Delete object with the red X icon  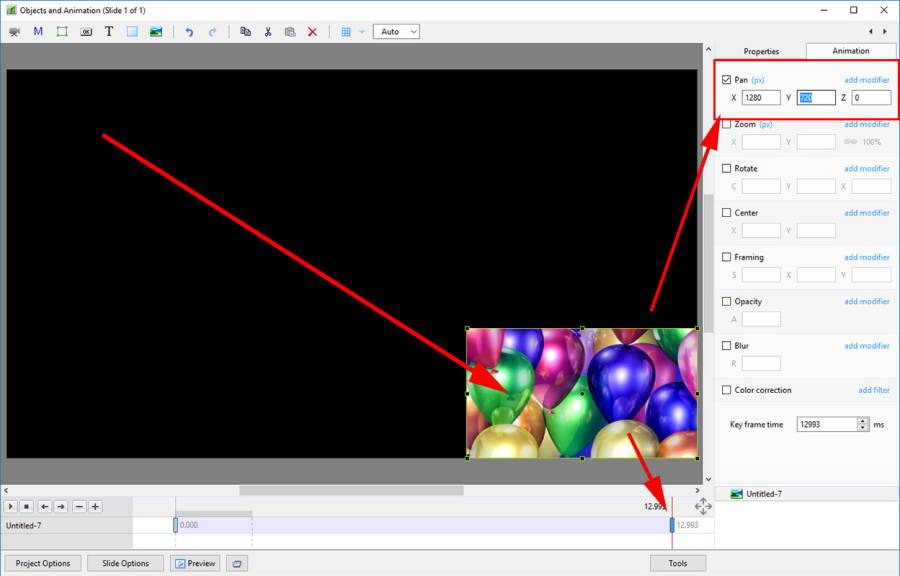[312, 32]
